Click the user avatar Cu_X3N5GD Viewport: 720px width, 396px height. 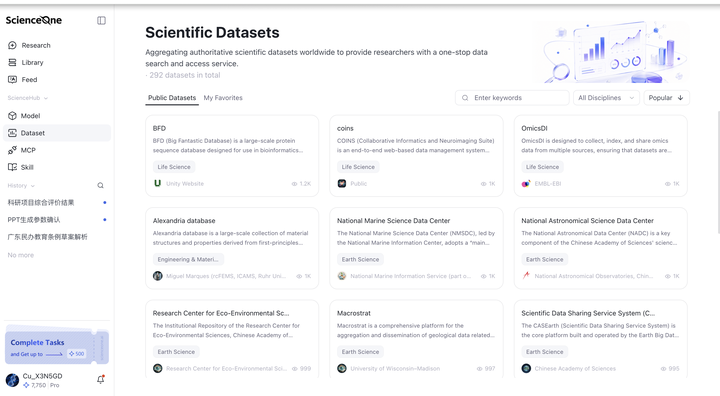point(12,380)
